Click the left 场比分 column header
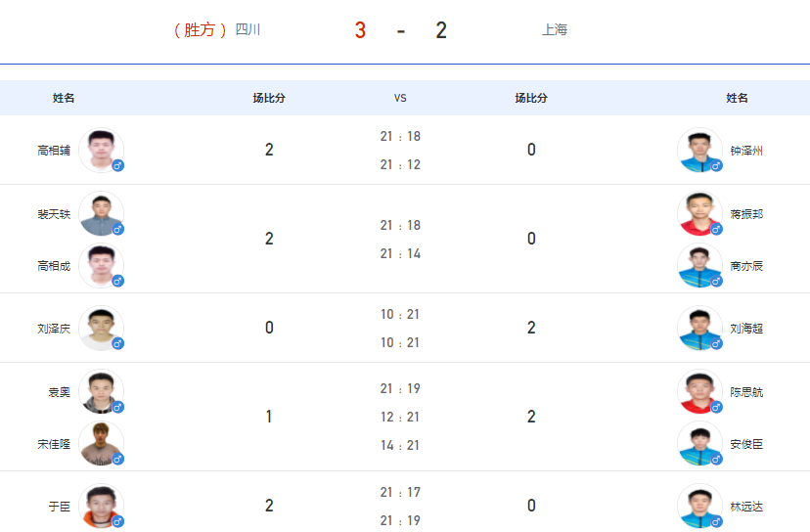The height and width of the screenshot is (532, 810). click(269, 98)
